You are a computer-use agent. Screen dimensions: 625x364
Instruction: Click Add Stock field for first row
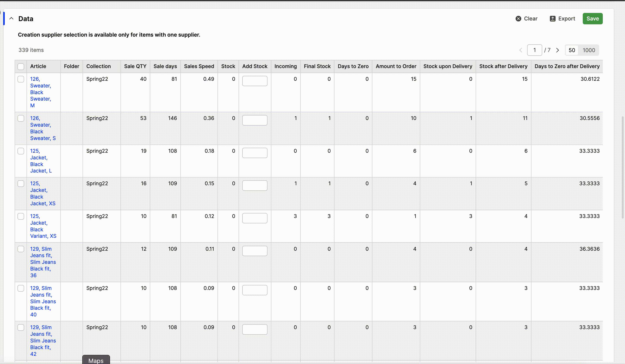coord(255,81)
